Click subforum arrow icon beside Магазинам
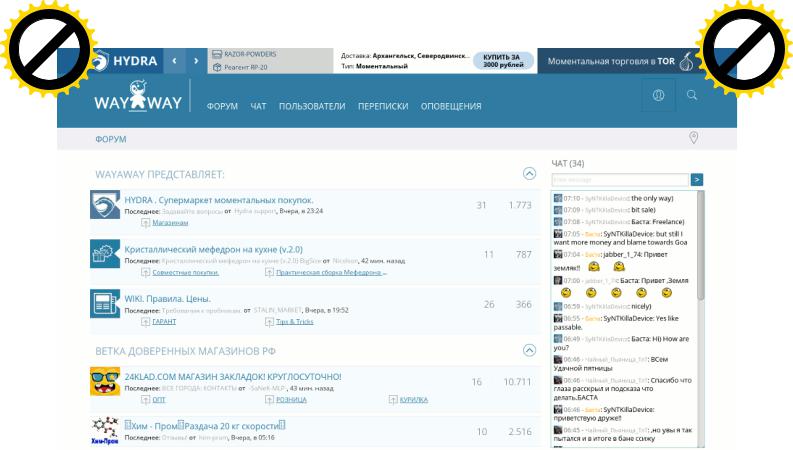This screenshot has width=793, height=450. [146, 222]
